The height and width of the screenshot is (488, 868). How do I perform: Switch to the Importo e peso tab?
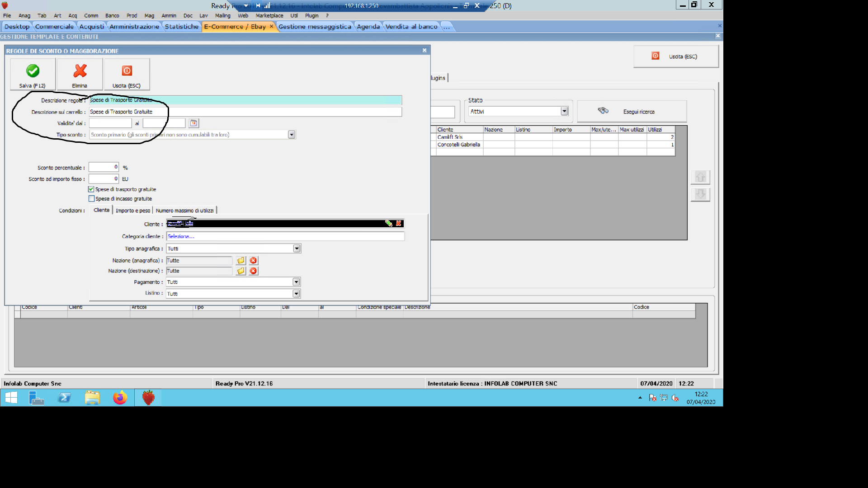(132, 211)
